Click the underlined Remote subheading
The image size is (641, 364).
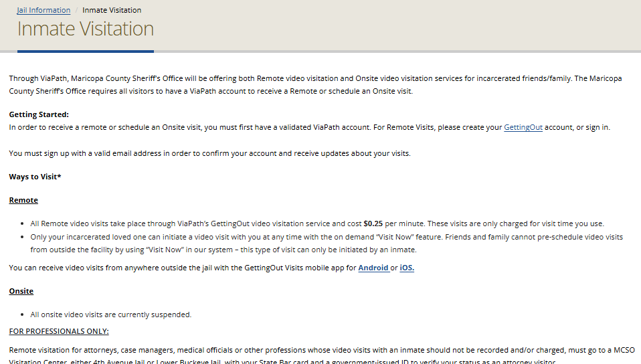point(23,200)
